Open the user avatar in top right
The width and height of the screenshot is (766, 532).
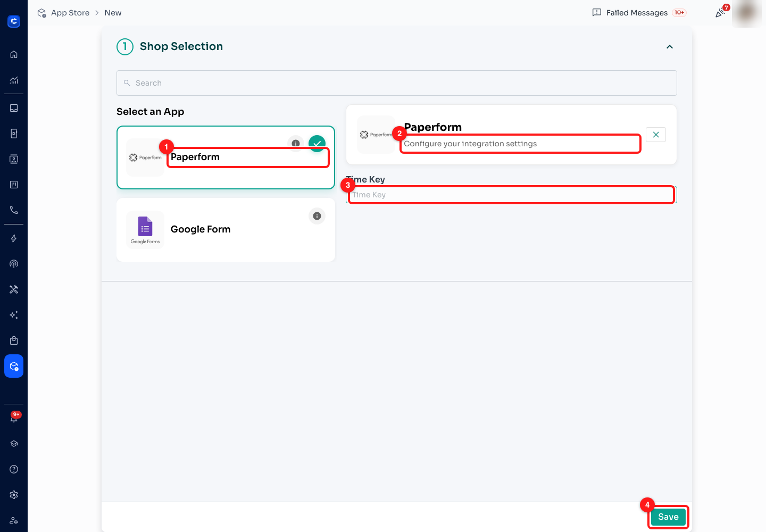pos(747,13)
